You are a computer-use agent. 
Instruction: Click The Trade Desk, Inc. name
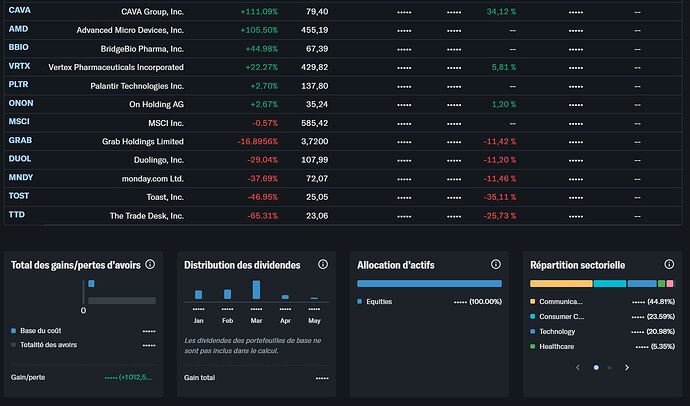pyautogui.click(x=147, y=216)
